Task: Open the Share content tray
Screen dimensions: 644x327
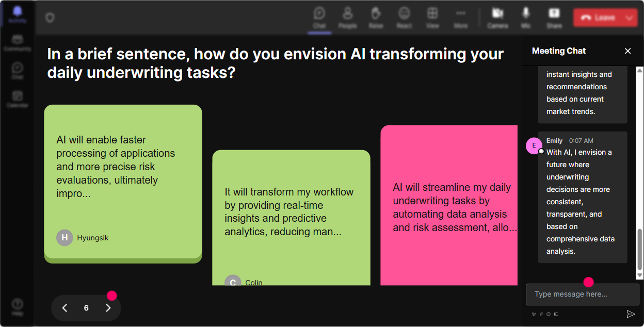Action: (554, 17)
